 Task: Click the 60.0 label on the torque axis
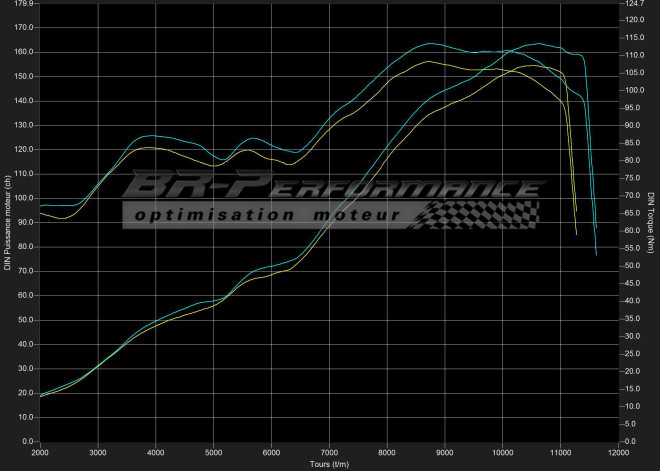coord(631,231)
